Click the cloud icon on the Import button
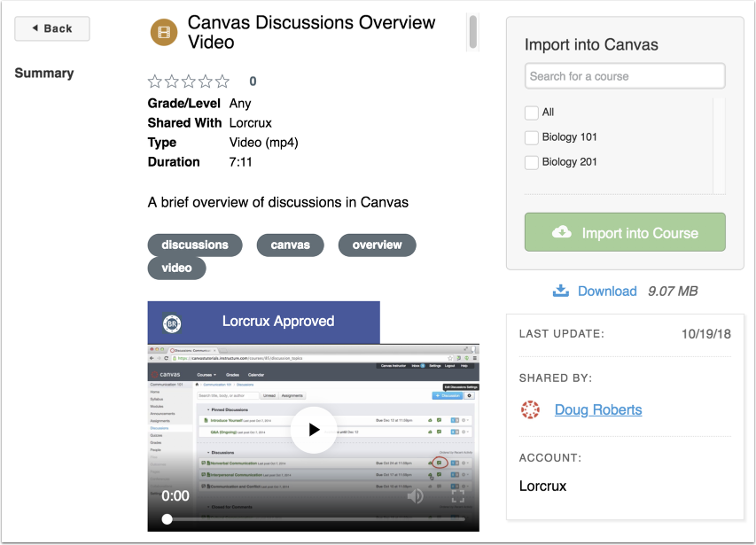 562,232
